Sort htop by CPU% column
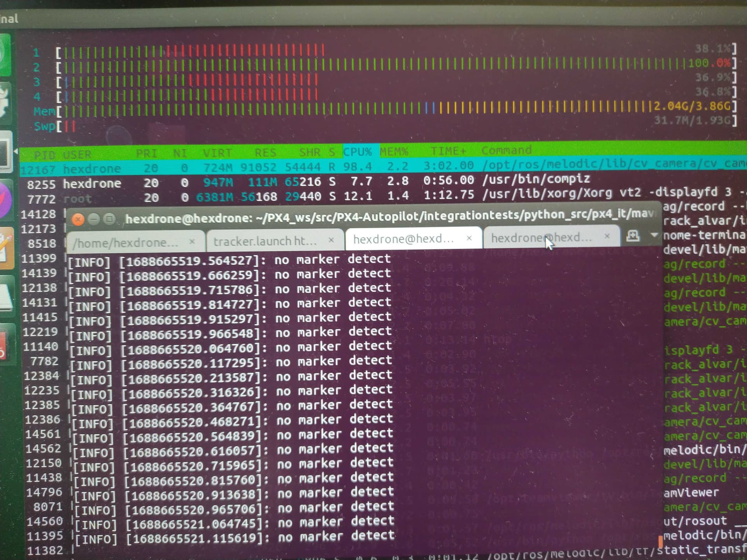This screenshot has width=747, height=560. (357, 152)
